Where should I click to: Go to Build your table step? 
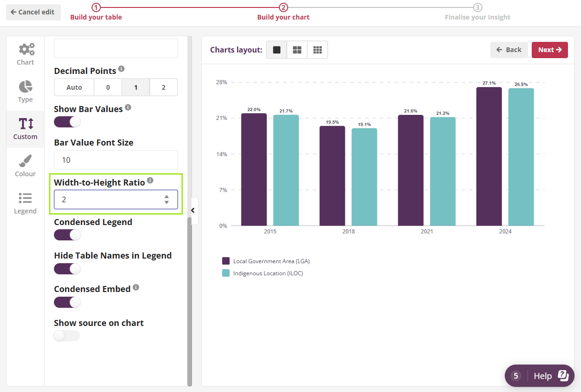[x=96, y=12]
